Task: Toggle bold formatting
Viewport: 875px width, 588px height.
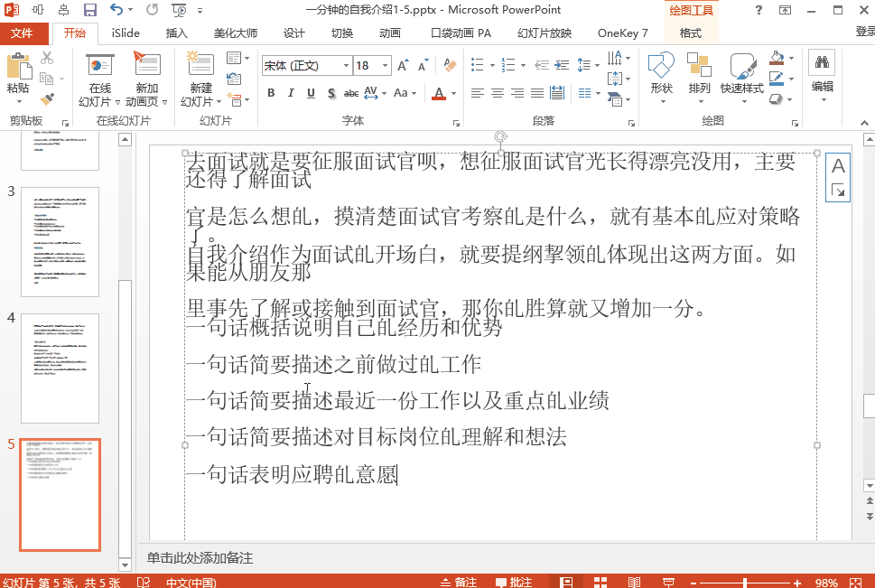Action: tap(271, 93)
